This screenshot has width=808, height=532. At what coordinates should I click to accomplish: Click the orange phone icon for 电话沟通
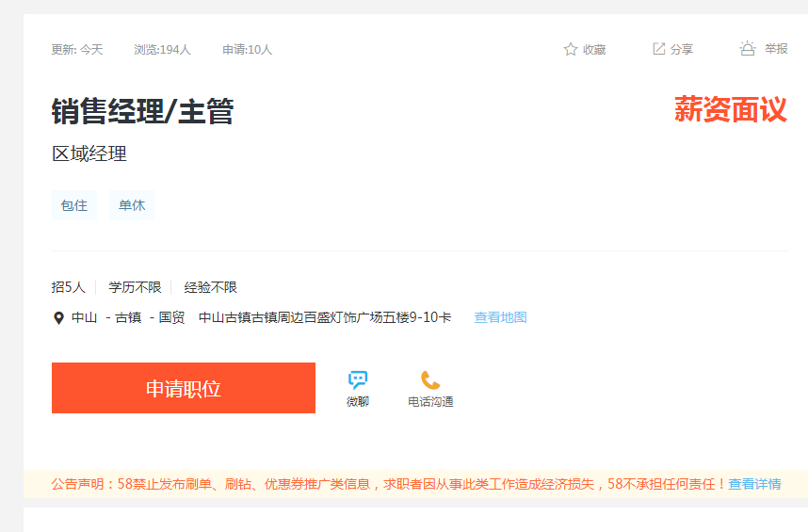point(430,380)
